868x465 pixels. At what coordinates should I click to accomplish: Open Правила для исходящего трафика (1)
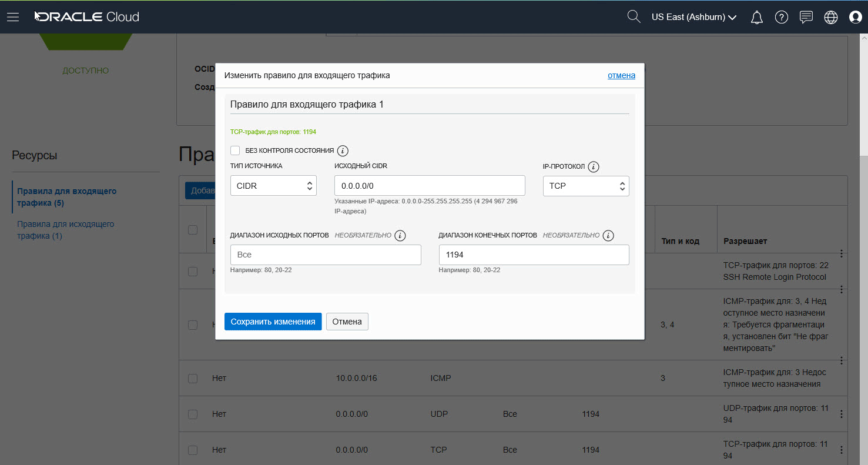click(65, 230)
